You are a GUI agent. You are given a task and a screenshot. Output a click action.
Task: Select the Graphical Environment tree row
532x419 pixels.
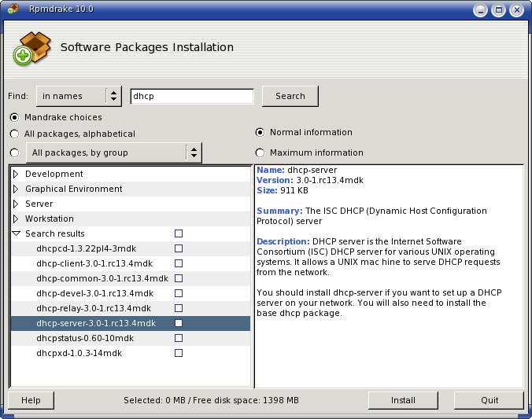tap(131, 189)
